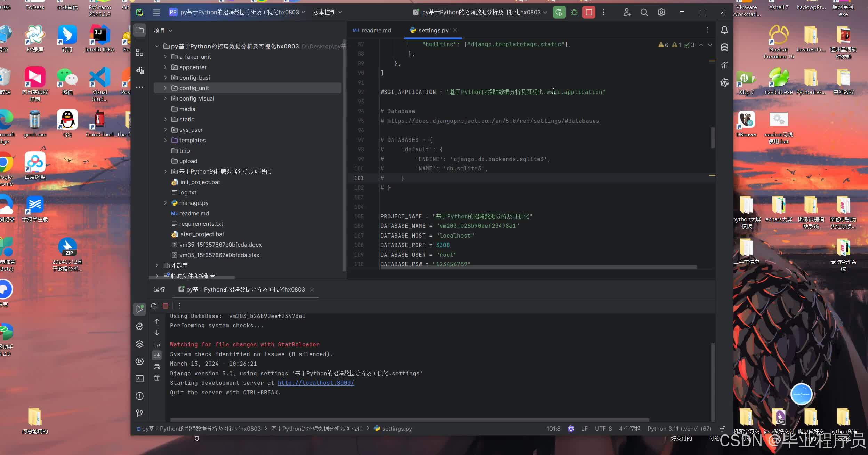
Task: Open Code With Me icon
Action: (x=627, y=12)
